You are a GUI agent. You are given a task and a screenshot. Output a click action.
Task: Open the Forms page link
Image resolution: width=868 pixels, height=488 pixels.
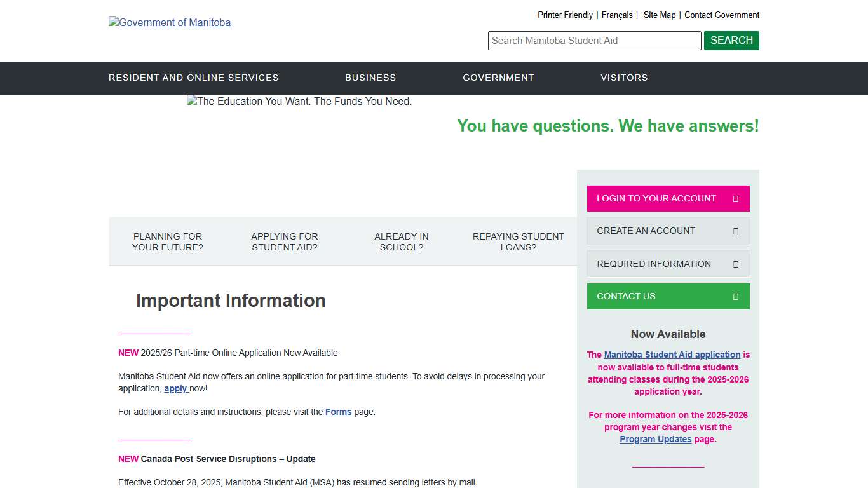tap(338, 412)
